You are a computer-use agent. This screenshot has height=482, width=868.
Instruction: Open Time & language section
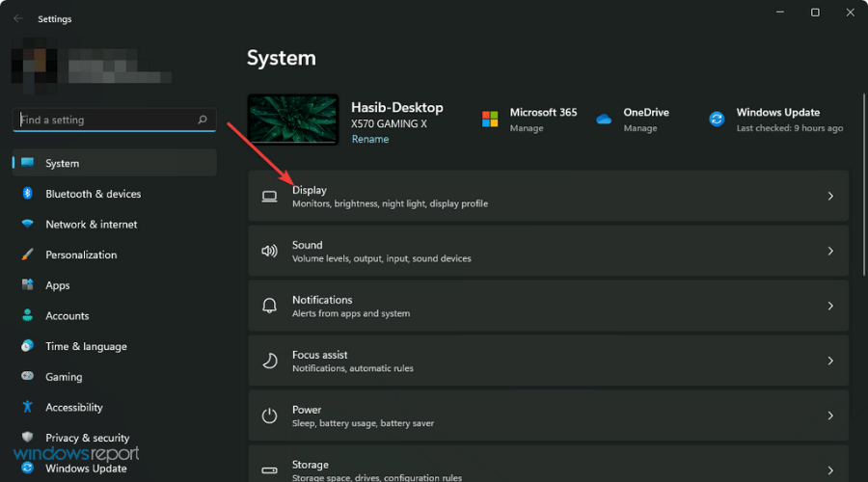point(86,347)
